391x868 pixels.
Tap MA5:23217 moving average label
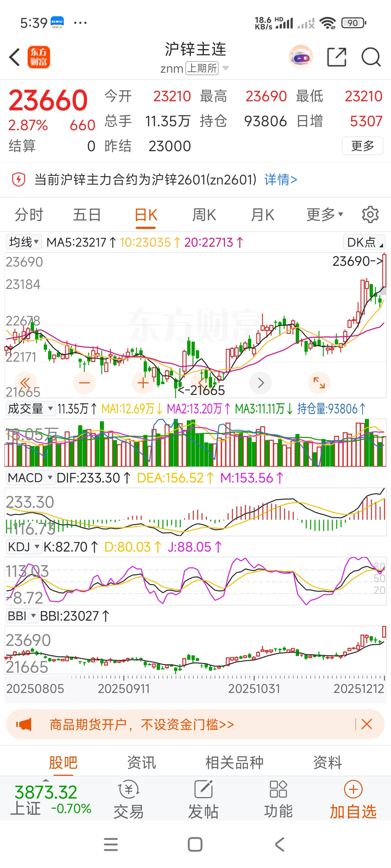[x=81, y=242]
